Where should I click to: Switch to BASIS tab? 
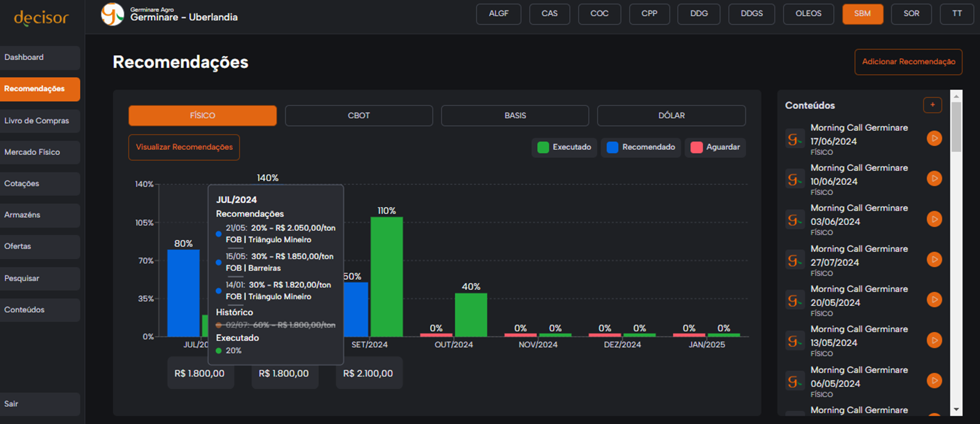[515, 116]
